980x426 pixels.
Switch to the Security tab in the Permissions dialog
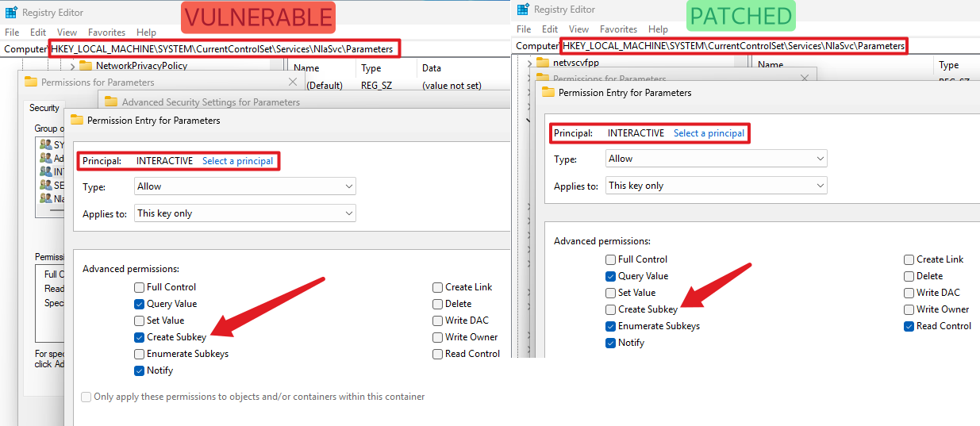coord(44,108)
